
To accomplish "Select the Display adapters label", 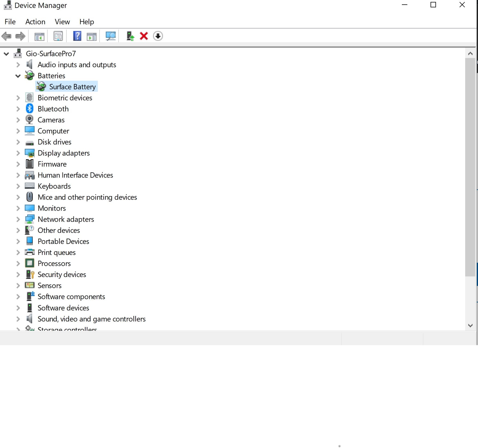I will 64,153.
